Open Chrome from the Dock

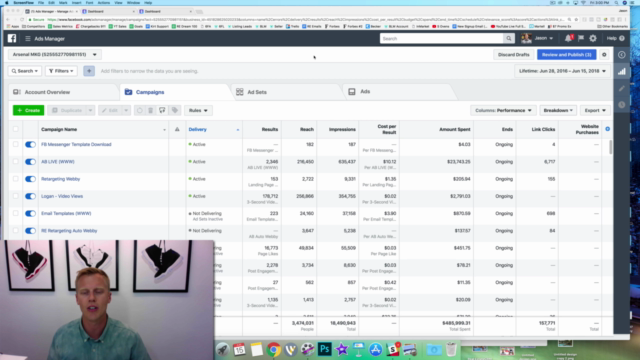[273, 349]
